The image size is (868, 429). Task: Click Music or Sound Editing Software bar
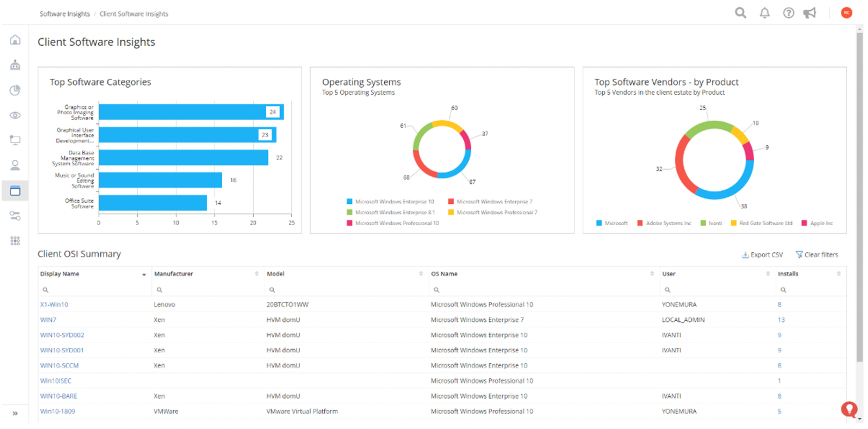click(161, 180)
